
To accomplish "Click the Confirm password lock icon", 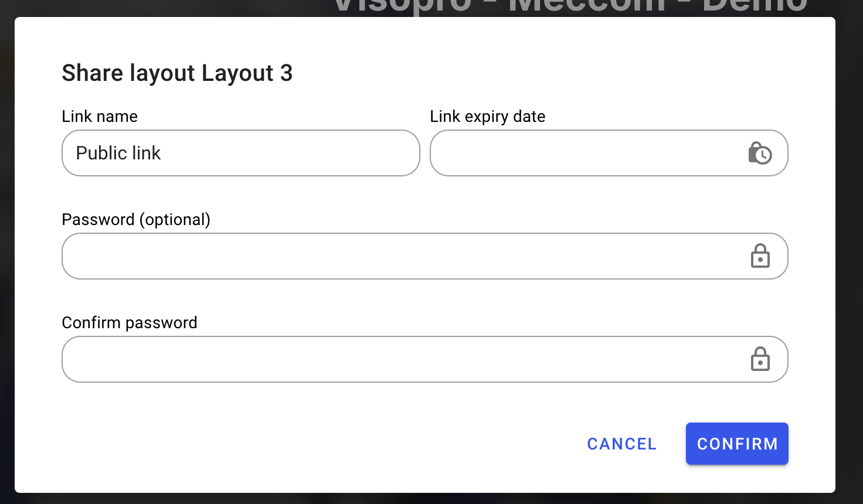I will (760, 359).
